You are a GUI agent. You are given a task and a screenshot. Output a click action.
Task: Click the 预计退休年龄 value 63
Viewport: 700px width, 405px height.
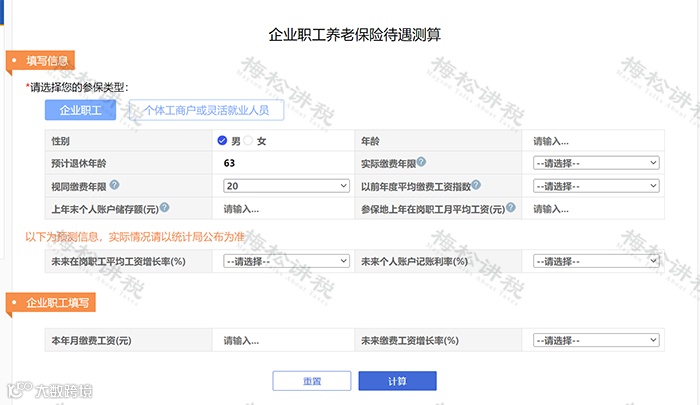pyautogui.click(x=229, y=163)
